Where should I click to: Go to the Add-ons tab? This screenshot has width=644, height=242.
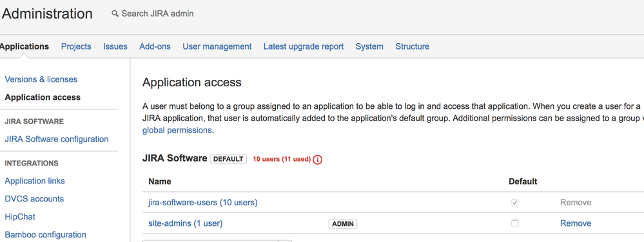tap(155, 46)
